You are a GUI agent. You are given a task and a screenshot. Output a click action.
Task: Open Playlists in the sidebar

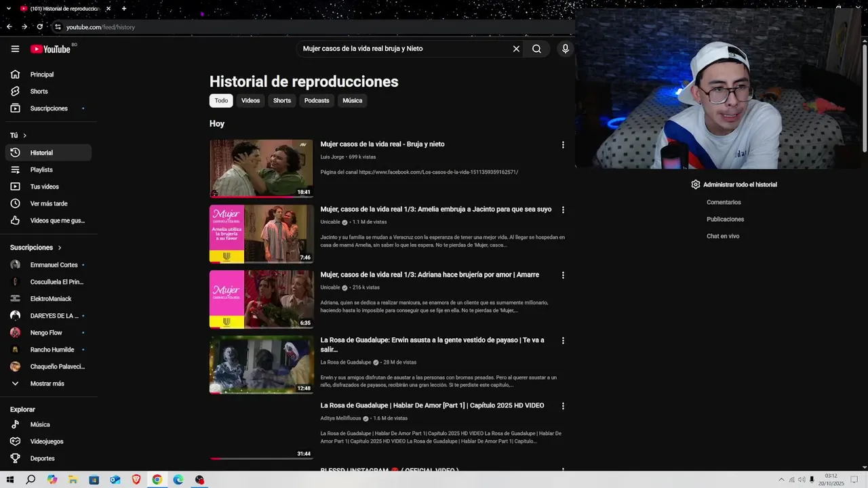pyautogui.click(x=48, y=169)
